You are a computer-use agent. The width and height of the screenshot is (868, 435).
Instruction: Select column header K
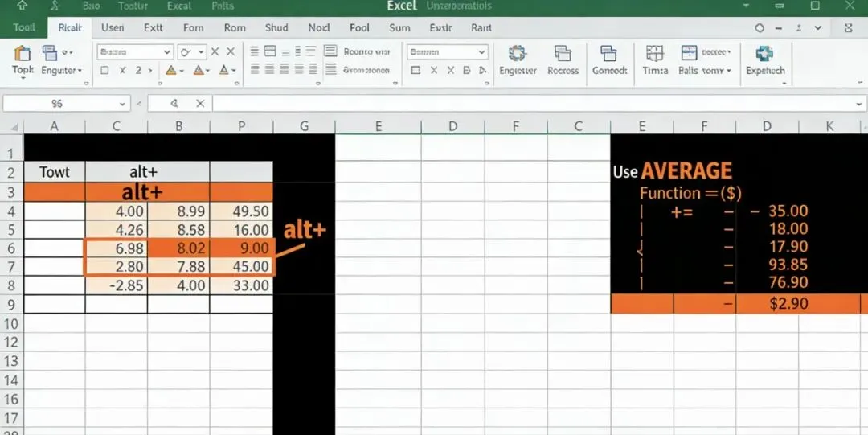click(x=829, y=126)
